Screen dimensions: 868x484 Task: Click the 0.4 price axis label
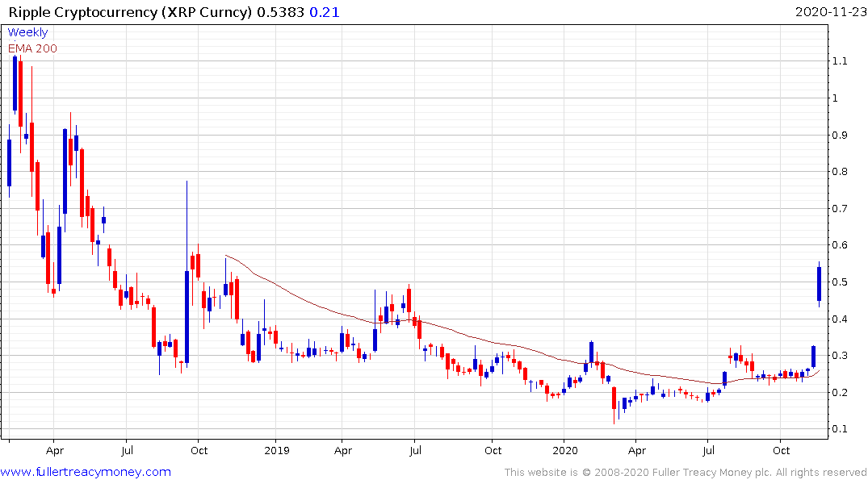(839, 319)
